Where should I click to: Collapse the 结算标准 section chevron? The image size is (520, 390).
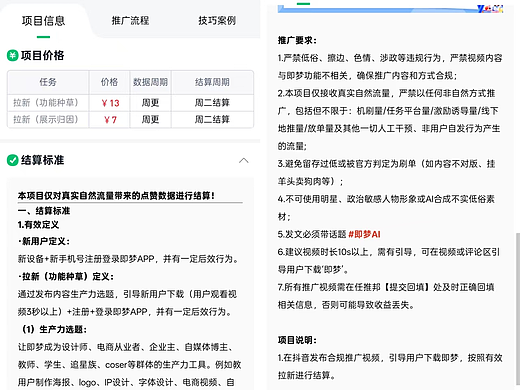pos(244,161)
